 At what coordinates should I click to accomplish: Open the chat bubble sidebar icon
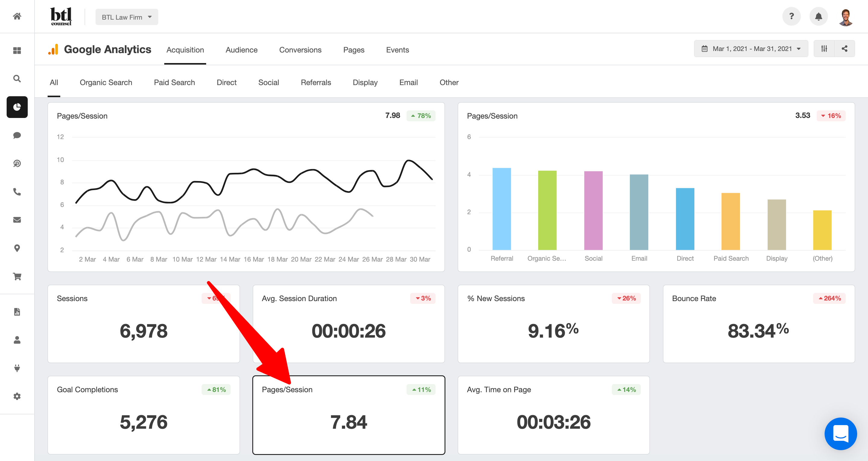pyautogui.click(x=17, y=135)
